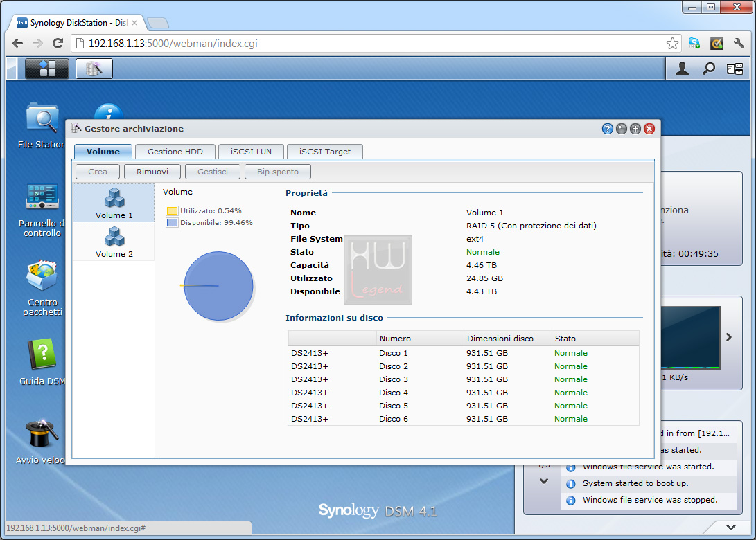The height and width of the screenshot is (540, 756).
Task: Toggle the widgets panel icon
Action: coord(735,69)
